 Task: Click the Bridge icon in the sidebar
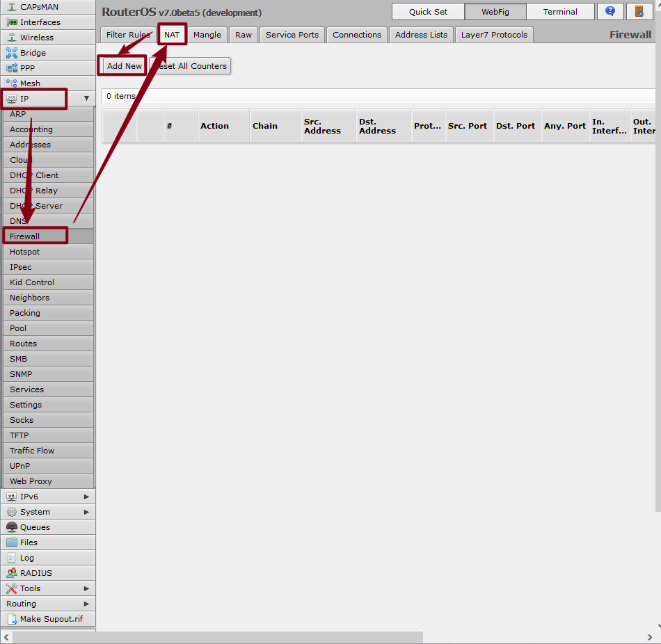[12, 53]
